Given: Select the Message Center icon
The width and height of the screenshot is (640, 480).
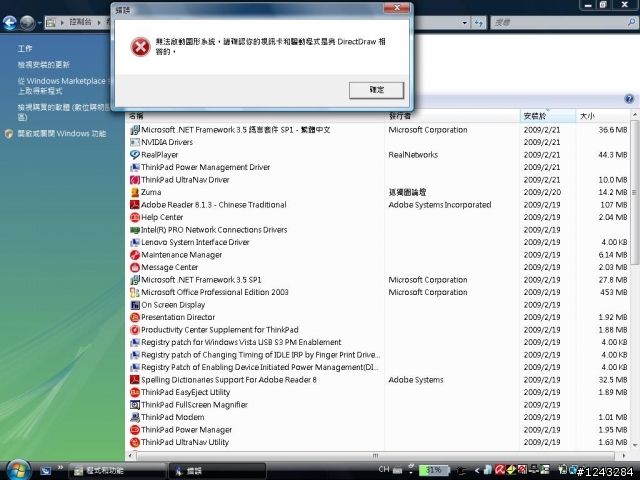Looking at the screenshot, I should (134, 267).
